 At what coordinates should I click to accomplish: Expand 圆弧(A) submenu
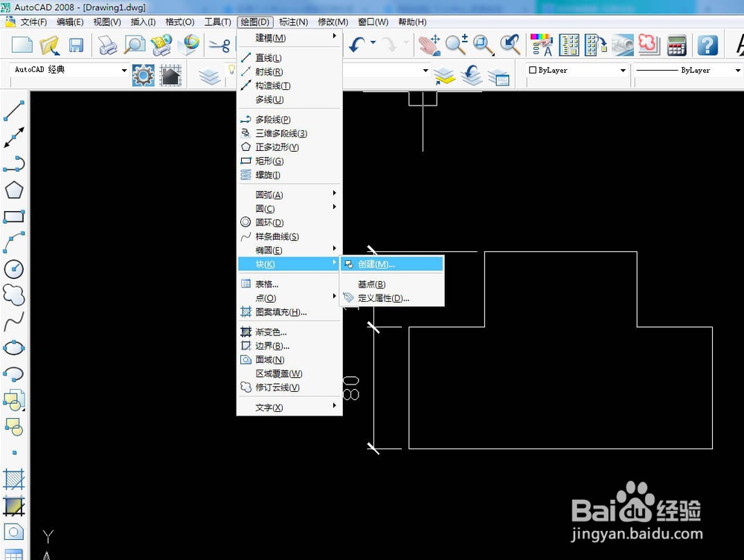[x=289, y=195]
